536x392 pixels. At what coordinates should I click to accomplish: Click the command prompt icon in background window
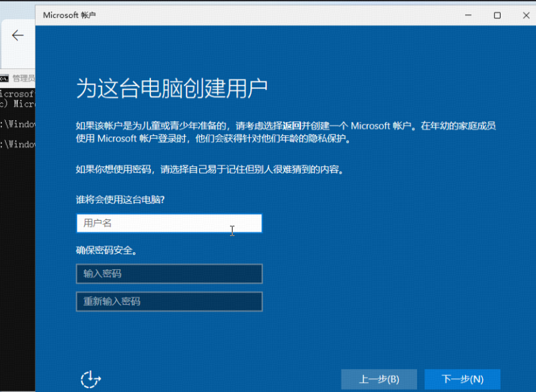tap(4, 79)
